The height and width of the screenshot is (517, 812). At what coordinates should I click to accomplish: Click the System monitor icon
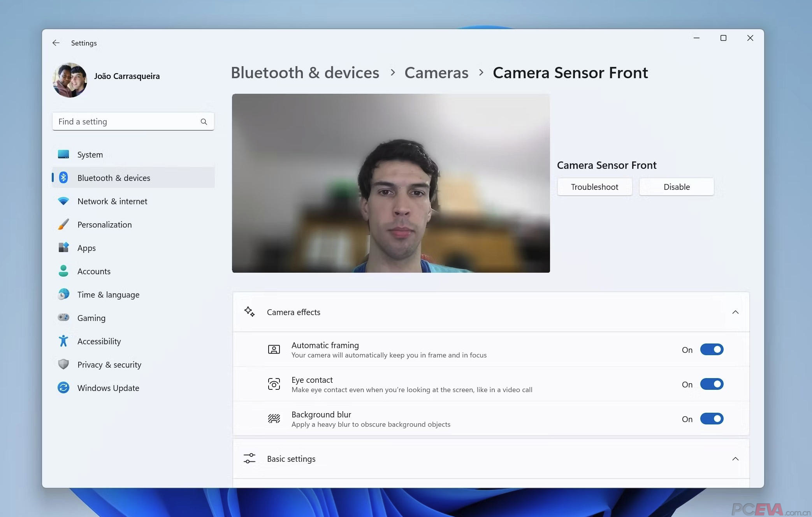(x=63, y=154)
